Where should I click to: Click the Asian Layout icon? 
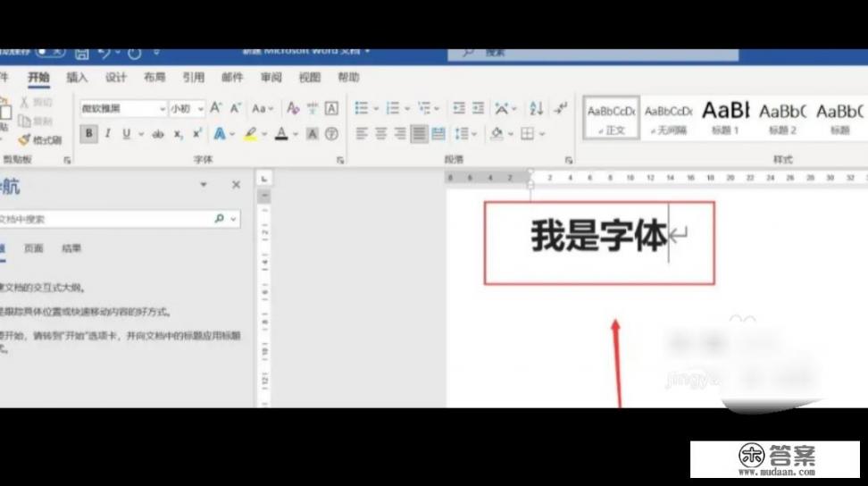pos(502,108)
